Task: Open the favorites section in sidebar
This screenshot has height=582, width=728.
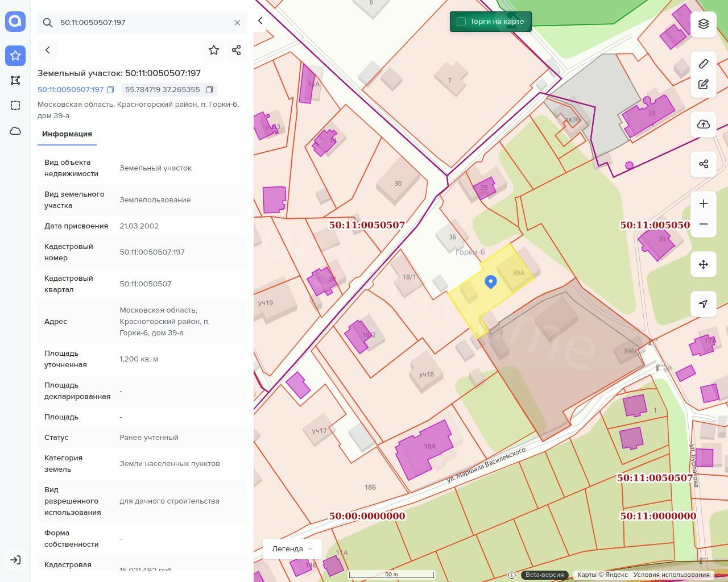Action: click(15, 56)
